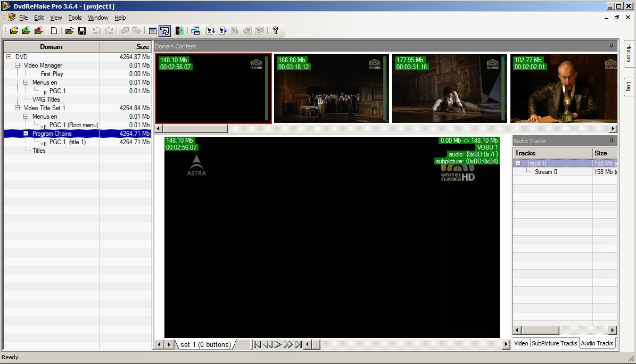Open the History side panel button
This screenshot has height=364, width=636.
[x=629, y=54]
